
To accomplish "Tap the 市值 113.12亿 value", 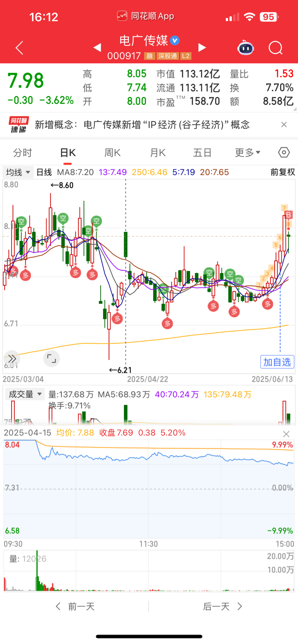I will coord(200,74).
